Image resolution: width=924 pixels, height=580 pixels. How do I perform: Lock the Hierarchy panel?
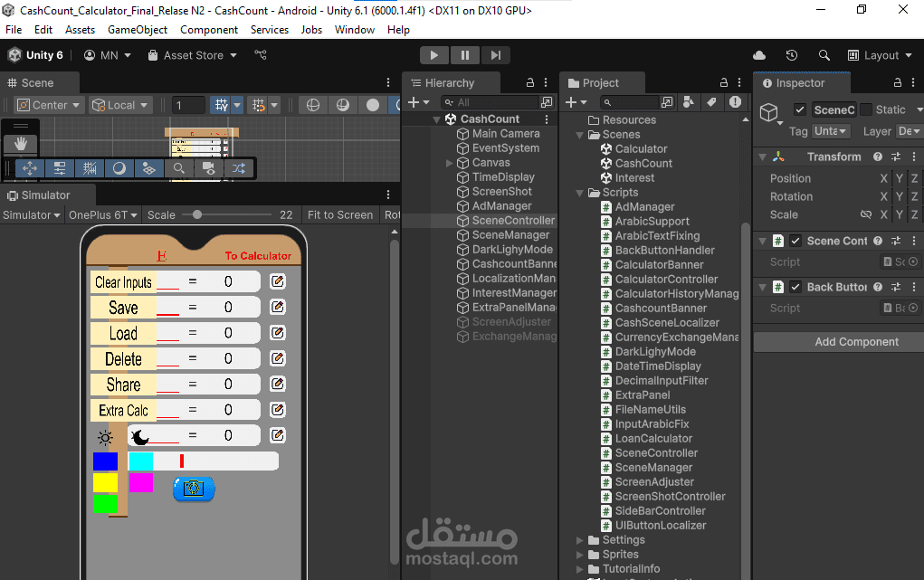pyautogui.click(x=530, y=82)
